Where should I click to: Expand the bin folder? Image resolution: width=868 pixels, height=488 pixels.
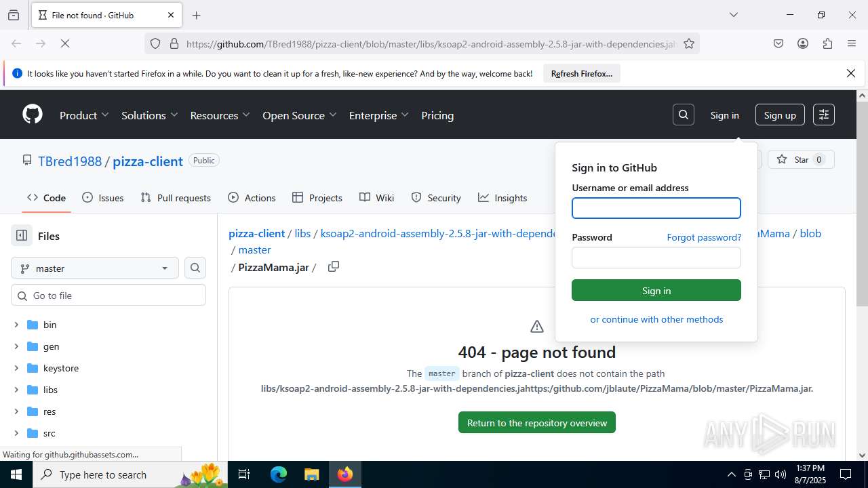coord(16,325)
